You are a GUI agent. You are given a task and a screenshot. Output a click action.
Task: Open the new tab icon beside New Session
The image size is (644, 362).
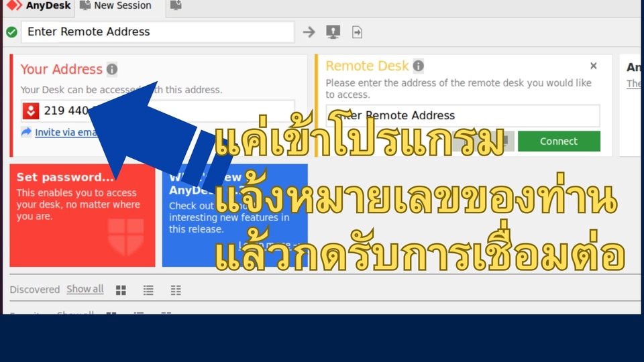pos(175,6)
